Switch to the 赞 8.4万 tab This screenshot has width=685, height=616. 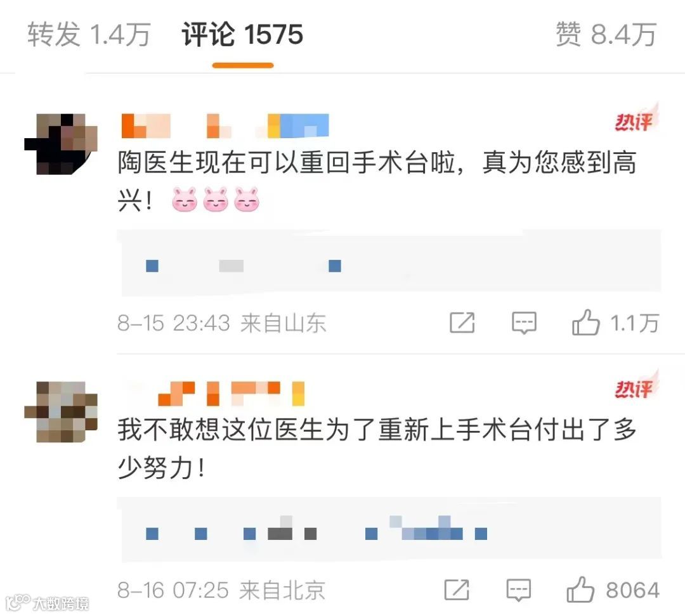click(x=606, y=34)
